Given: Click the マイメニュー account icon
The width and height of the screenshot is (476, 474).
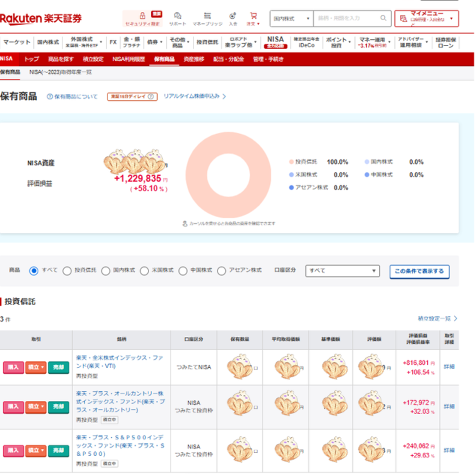Looking at the screenshot, I should [x=403, y=19].
